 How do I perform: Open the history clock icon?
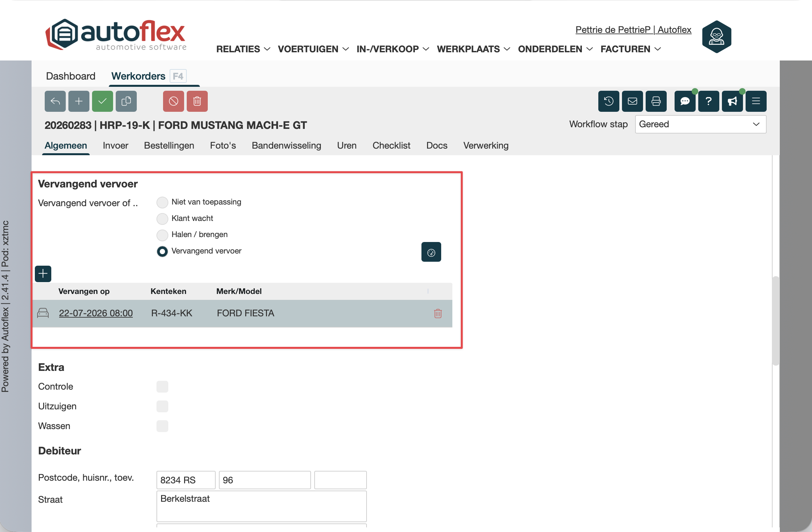click(609, 101)
